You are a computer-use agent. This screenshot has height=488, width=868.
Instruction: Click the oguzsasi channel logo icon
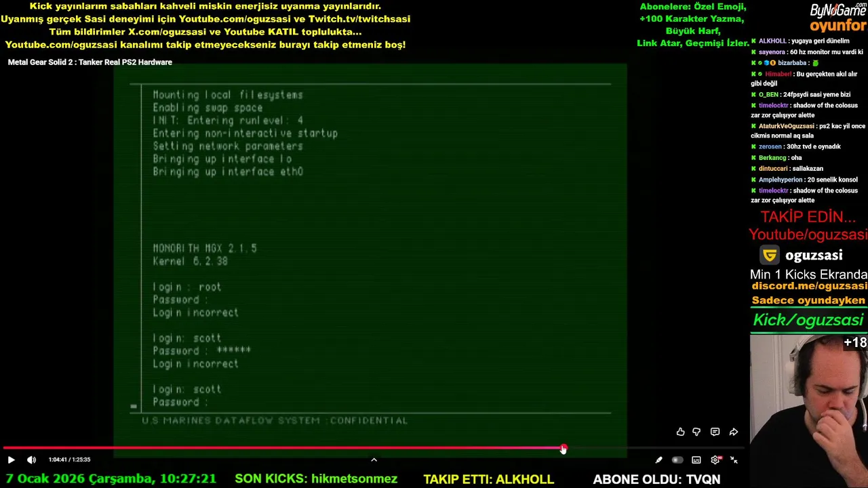click(x=769, y=256)
